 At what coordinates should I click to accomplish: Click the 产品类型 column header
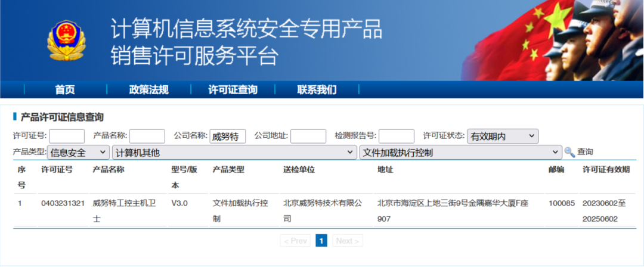(x=228, y=170)
